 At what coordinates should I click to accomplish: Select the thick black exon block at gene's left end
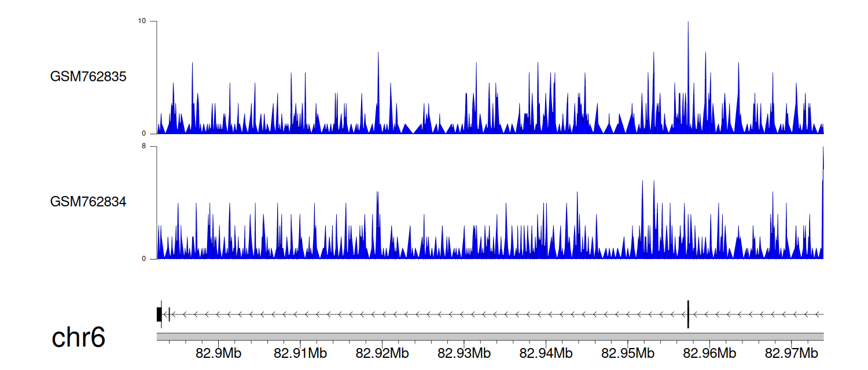159,314
